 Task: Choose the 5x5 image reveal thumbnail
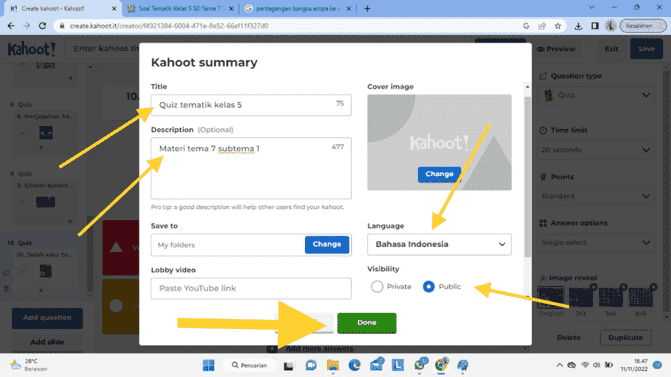point(611,297)
